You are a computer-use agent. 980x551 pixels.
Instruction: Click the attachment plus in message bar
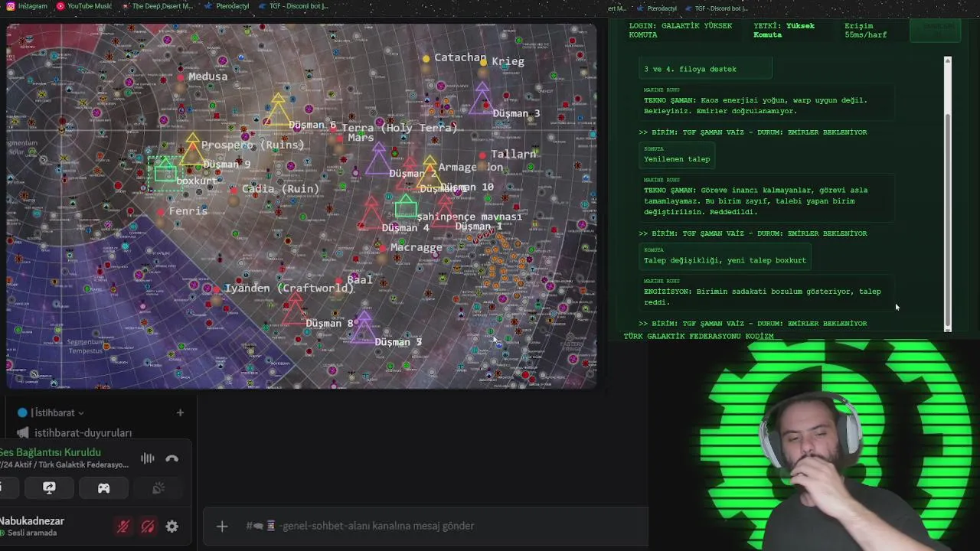point(222,526)
